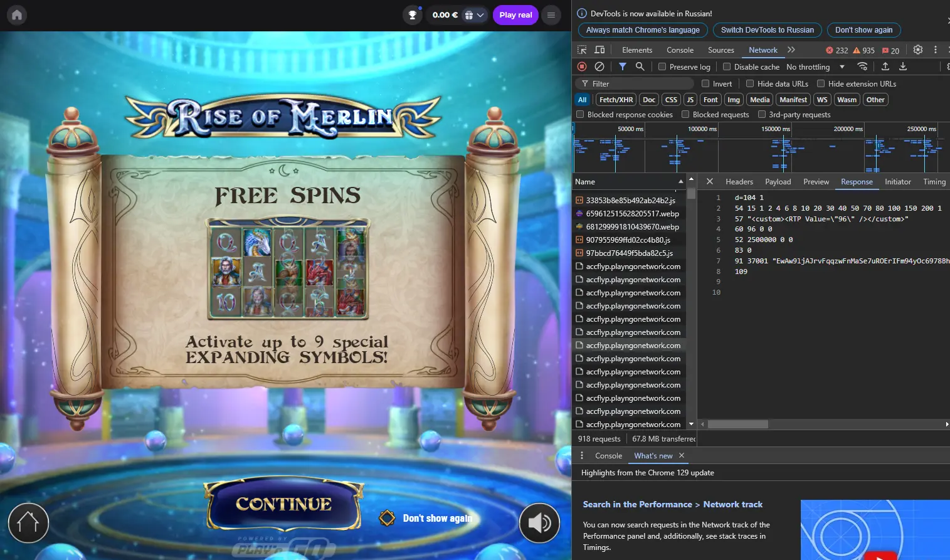The image size is (950, 560).
Task: Click the 100000 ms timeline marker
Action: pyautogui.click(x=702, y=129)
